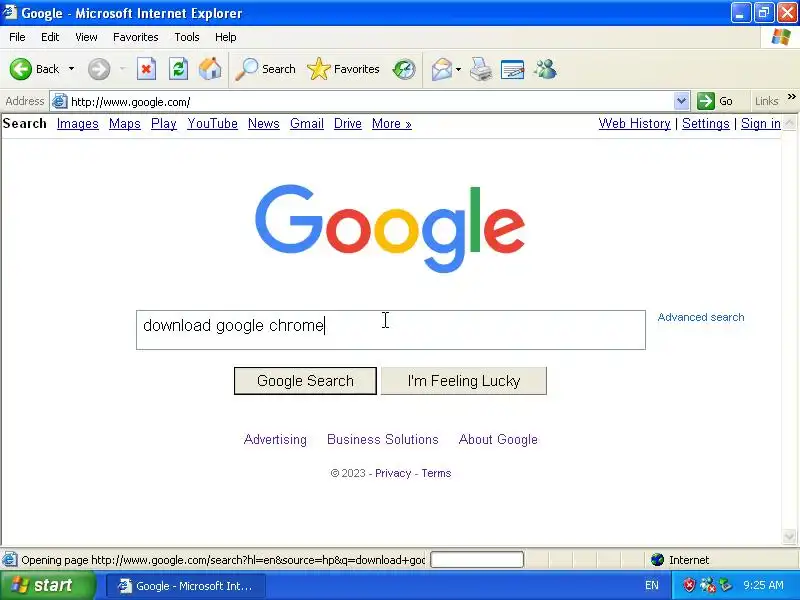
Task: Open Favorites pane with star icon
Action: [319, 69]
